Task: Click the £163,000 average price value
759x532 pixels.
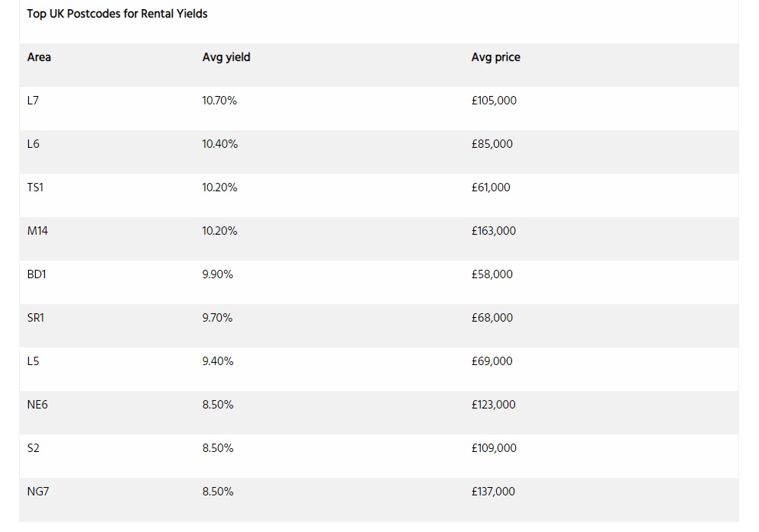Action: (493, 231)
